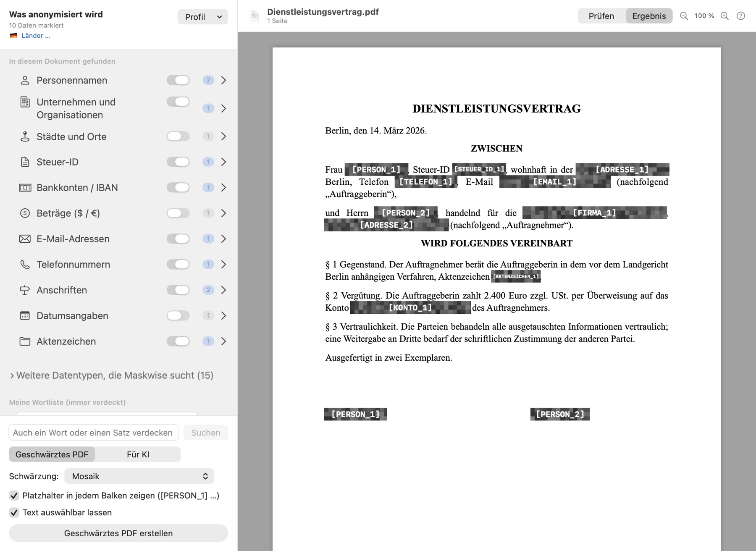Uncheck Platzhalter in jedem Balken zeigen
This screenshot has height=551, width=756.
(x=14, y=496)
